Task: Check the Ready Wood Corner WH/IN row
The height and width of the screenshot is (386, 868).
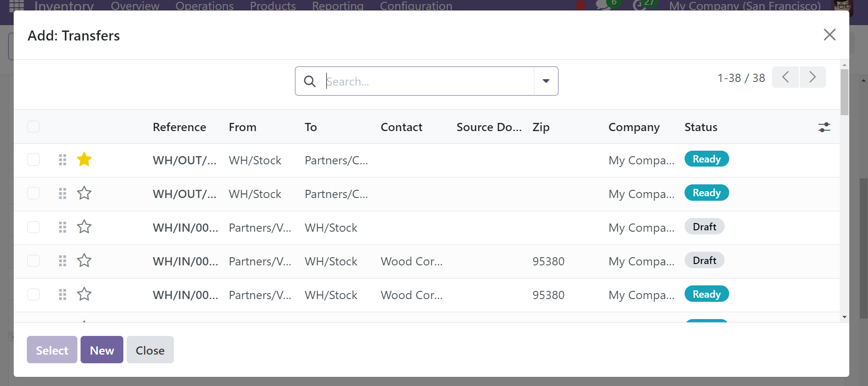Action: coord(34,295)
